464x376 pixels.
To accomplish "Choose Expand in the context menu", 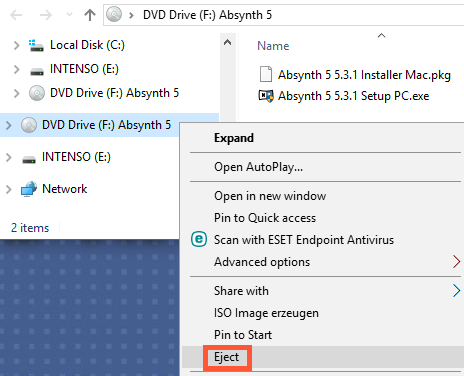I will (234, 138).
